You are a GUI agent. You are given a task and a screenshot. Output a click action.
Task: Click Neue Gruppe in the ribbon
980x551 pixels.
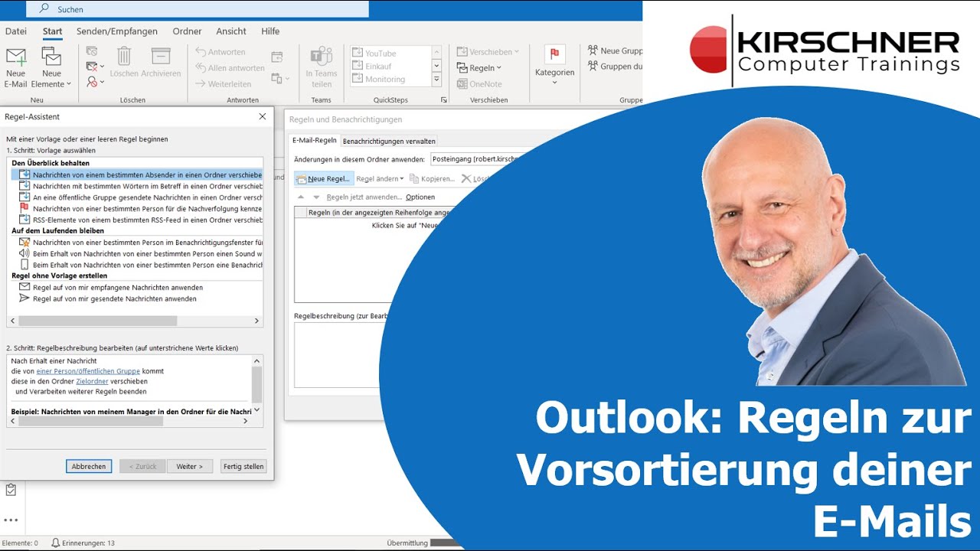pyautogui.click(x=615, y=51)
